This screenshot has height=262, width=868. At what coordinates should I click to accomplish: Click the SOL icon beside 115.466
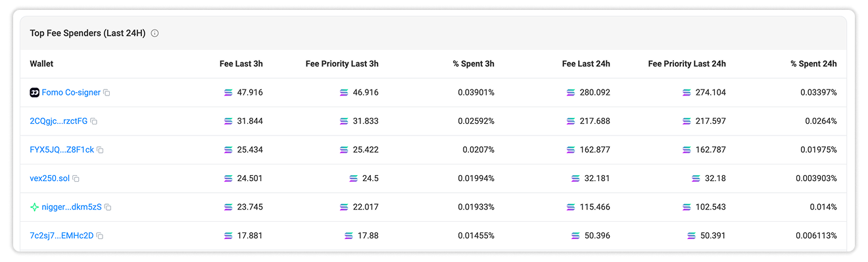pyautogui.click(x=571, y=207)
